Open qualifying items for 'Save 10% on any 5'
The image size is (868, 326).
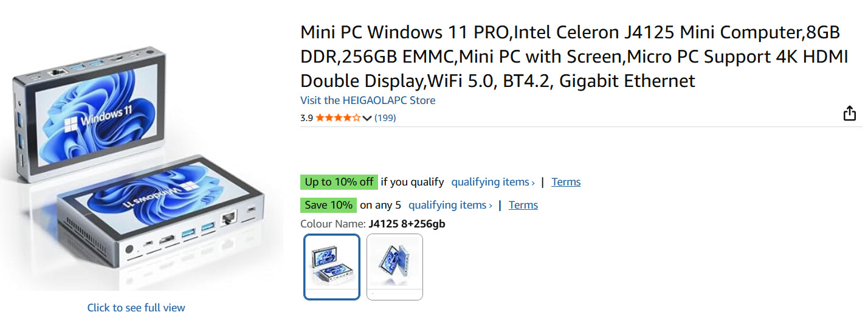click(450, 205)
